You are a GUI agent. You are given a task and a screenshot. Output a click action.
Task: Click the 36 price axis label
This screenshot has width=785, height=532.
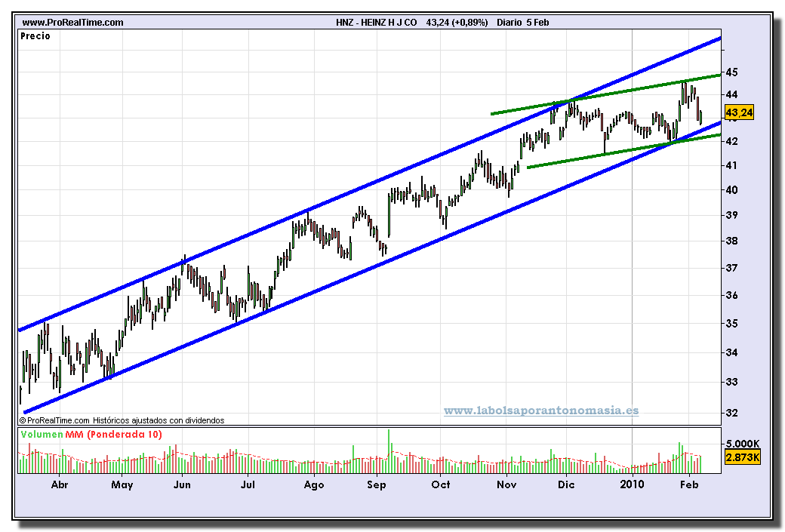click(732, 296)
